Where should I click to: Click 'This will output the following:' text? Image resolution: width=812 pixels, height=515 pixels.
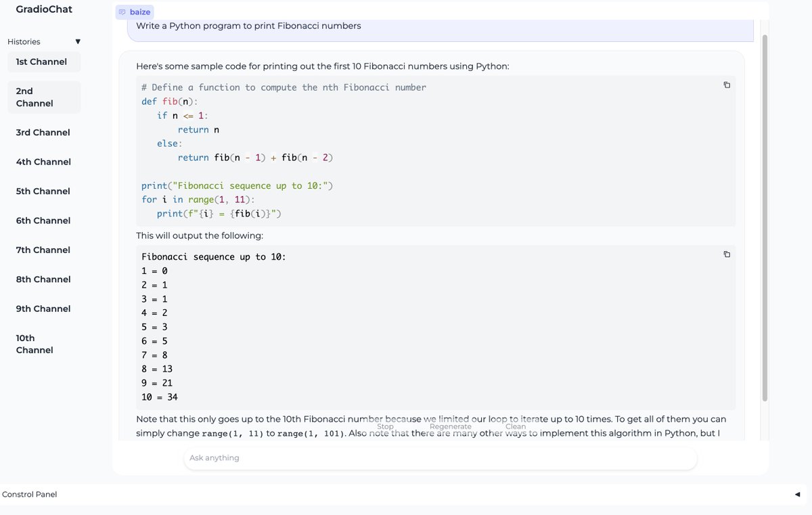pos(200,236)
